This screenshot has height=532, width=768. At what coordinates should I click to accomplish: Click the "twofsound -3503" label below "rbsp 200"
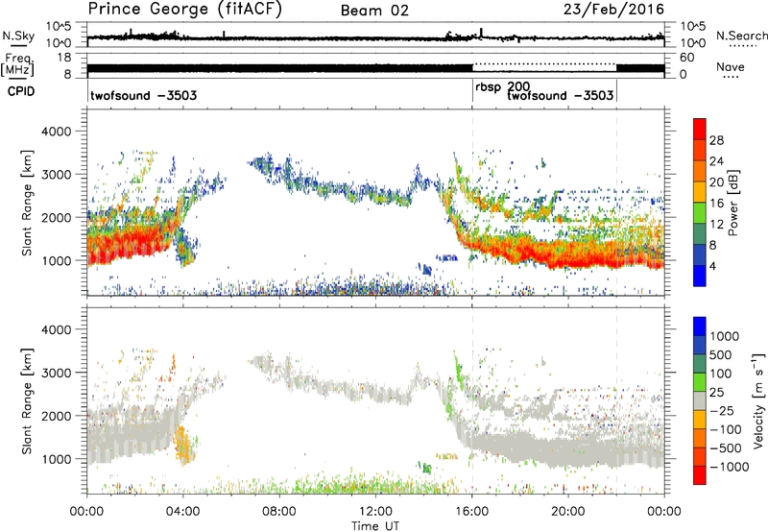click(561, 95)
